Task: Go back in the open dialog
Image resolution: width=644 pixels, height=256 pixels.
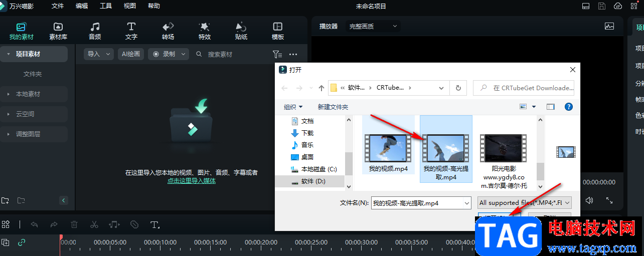Action: [x=284, y=88]
